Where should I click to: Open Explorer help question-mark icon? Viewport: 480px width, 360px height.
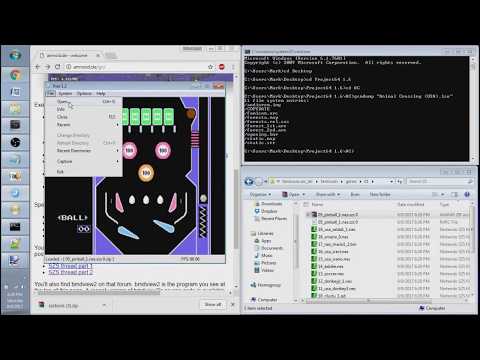click(x=467, y=194)
